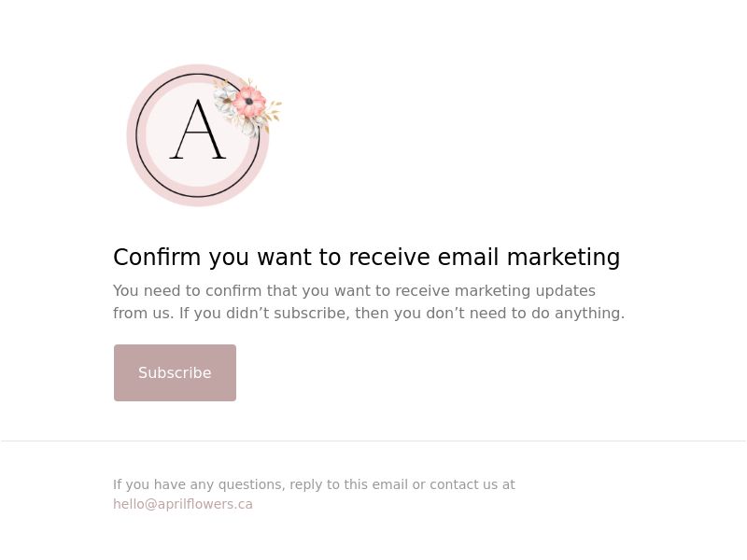Click the 'If you didn't subscribe' sentence

click(x=402, y=314)
